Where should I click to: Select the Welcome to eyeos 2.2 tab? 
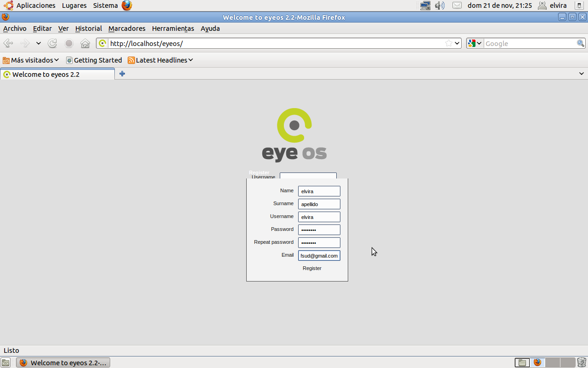[x=57, y=74]
